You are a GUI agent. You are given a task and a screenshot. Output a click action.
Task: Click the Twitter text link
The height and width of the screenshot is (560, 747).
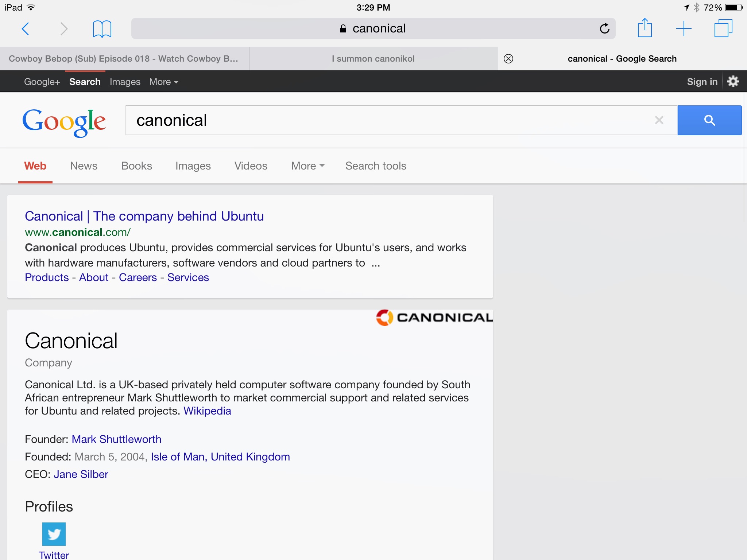[54, 555]
